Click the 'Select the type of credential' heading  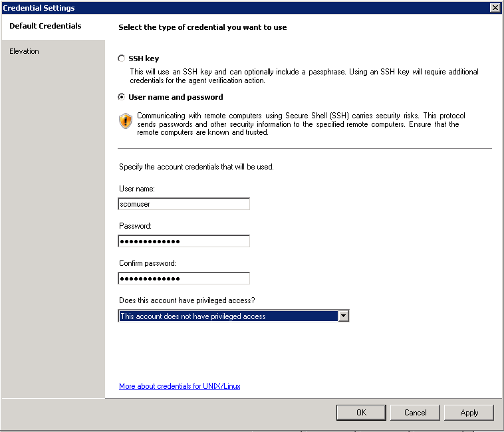[202, 27]
